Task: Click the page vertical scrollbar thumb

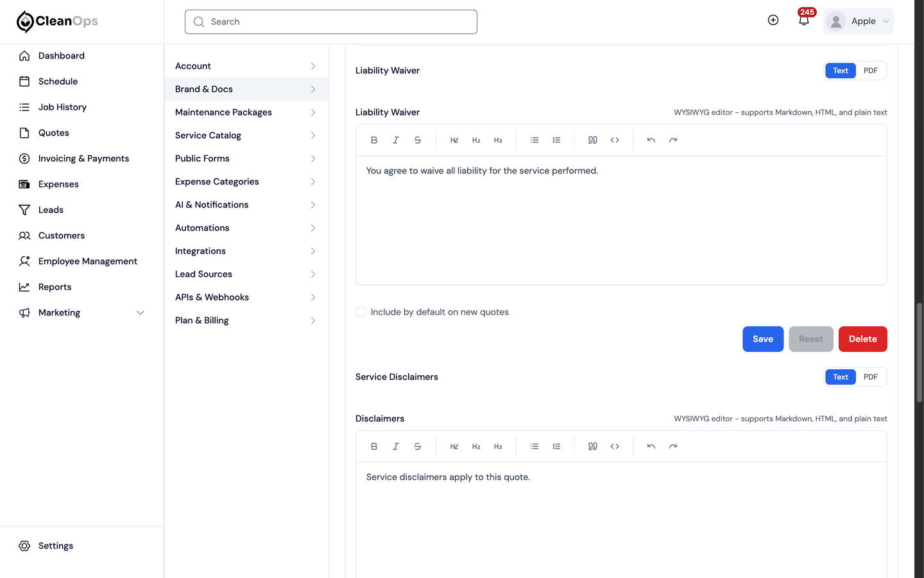Action: click(919, 352)
